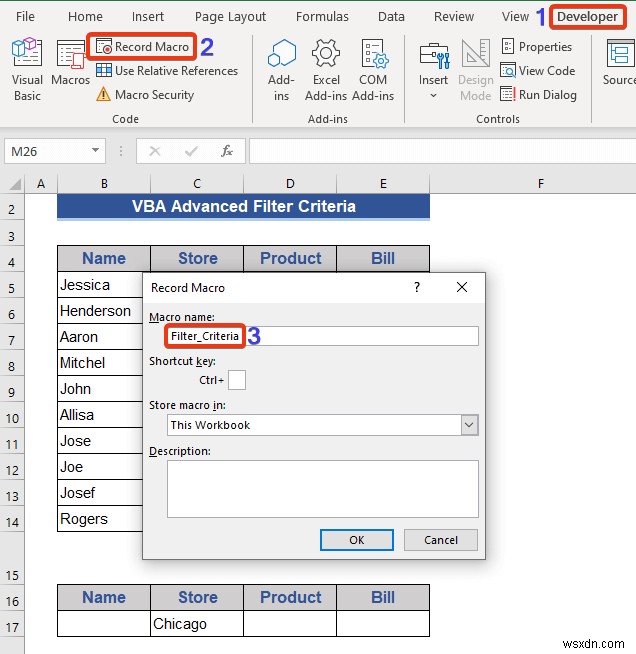Open Macro Security settings
This screenshot has width=636, height=654.
tap(145, 95)
